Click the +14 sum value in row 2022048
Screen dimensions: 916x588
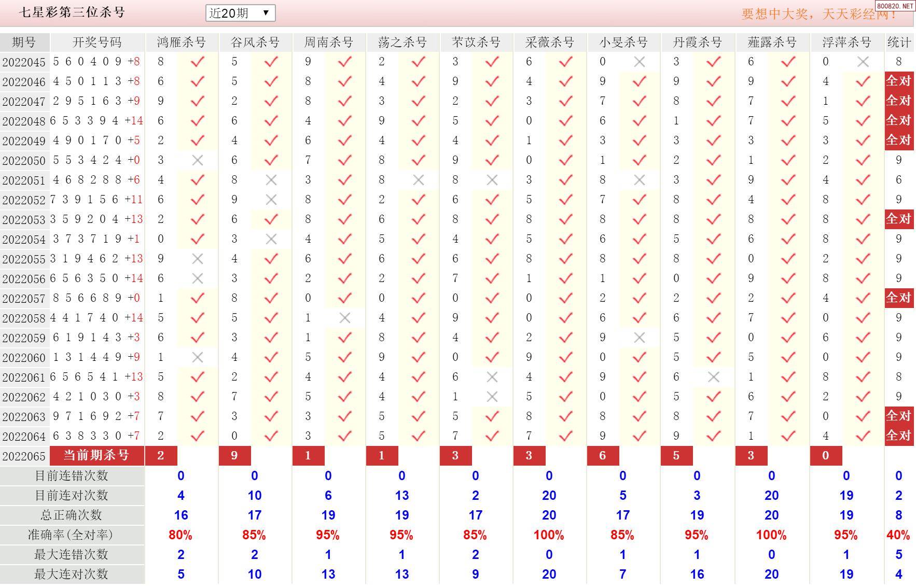tap(134, 121)
